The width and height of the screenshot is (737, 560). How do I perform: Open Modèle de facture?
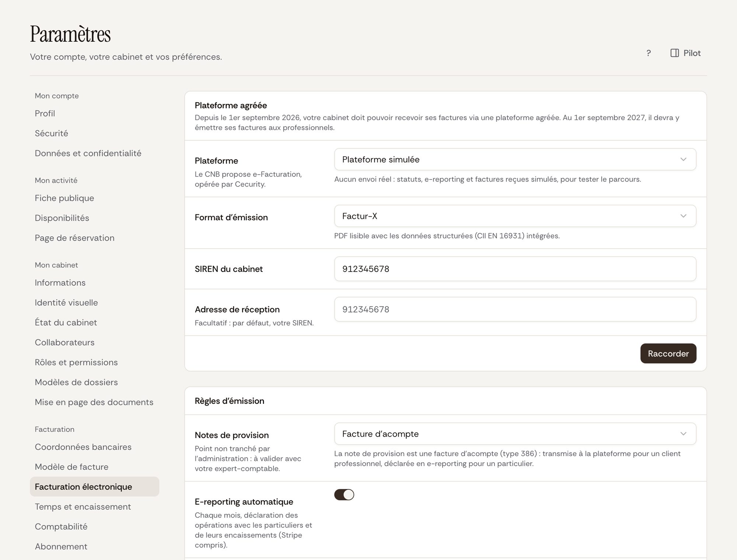94,467
